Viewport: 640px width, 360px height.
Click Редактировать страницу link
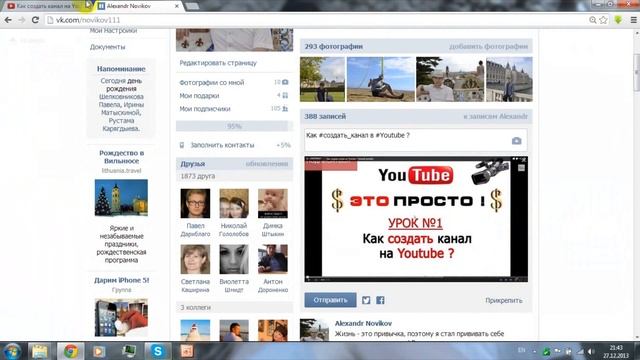click(x=218, y=63)
